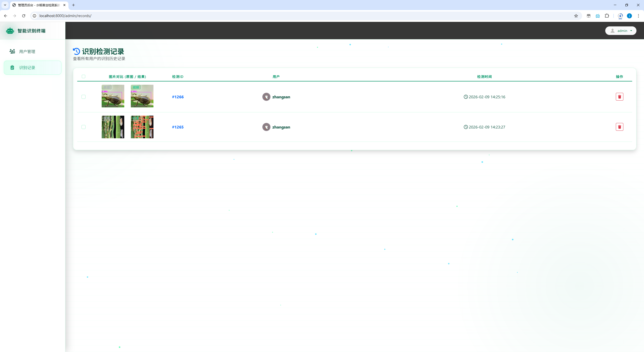Reload the page
Screen dimensions: 644x352
pos(24,16)
